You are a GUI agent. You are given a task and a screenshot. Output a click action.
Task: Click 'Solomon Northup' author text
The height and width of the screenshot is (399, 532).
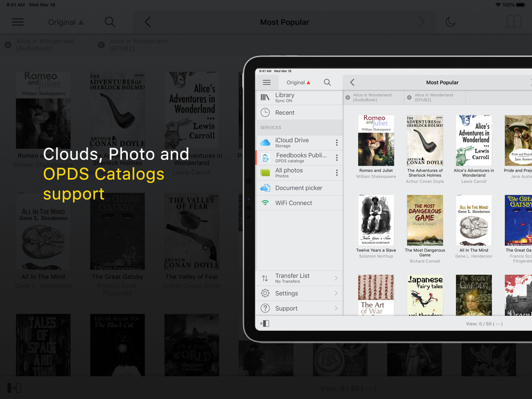376,256
